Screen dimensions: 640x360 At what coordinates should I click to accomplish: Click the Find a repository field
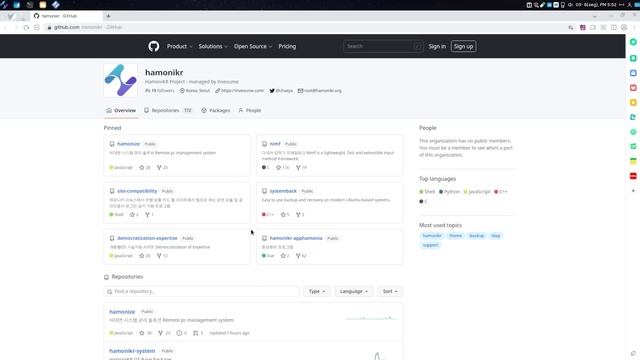pyautogui.click(x=202, y=291)
